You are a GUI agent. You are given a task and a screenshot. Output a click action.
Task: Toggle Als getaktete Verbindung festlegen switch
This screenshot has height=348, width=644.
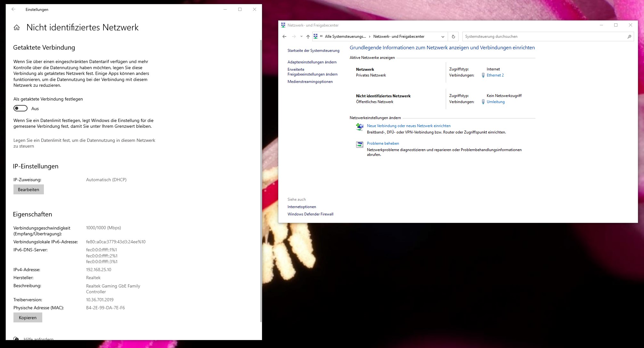(x=20, y=109)
